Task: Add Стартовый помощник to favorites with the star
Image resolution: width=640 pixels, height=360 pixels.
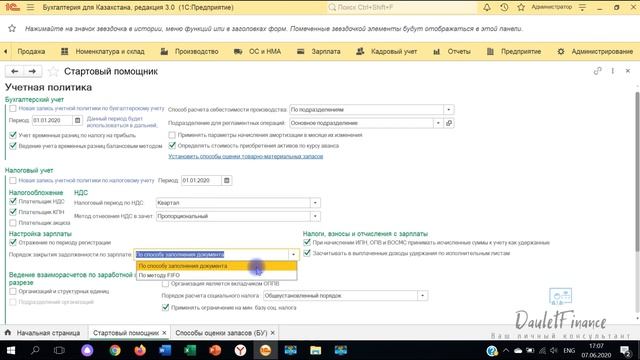Action: click(53, 71)
